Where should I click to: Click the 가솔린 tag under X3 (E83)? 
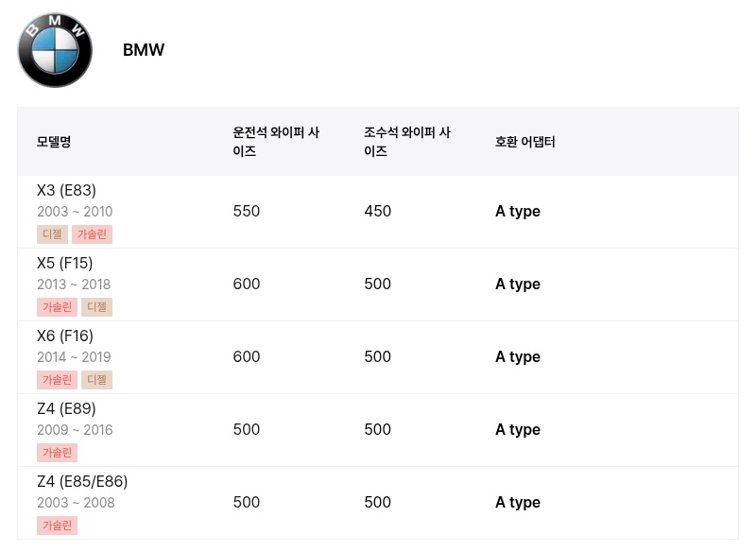(92, 234)
